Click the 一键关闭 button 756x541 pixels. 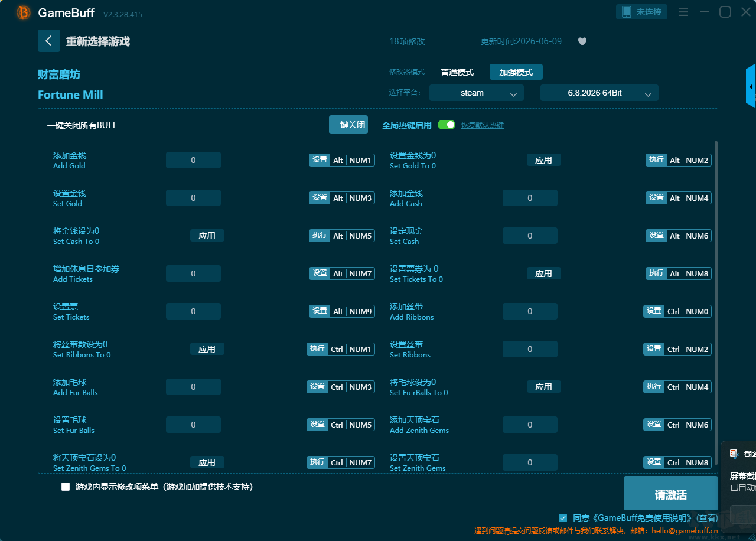pos(348,125)
